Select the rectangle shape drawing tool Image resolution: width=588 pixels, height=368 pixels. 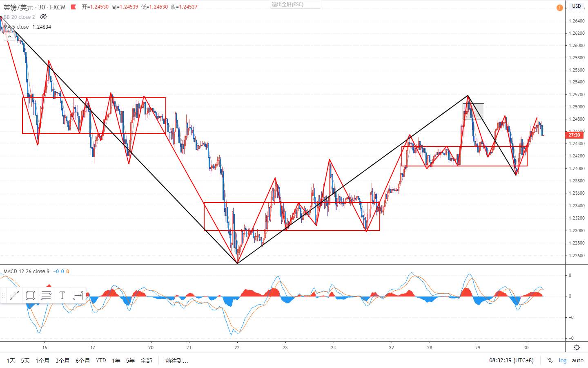30,295
